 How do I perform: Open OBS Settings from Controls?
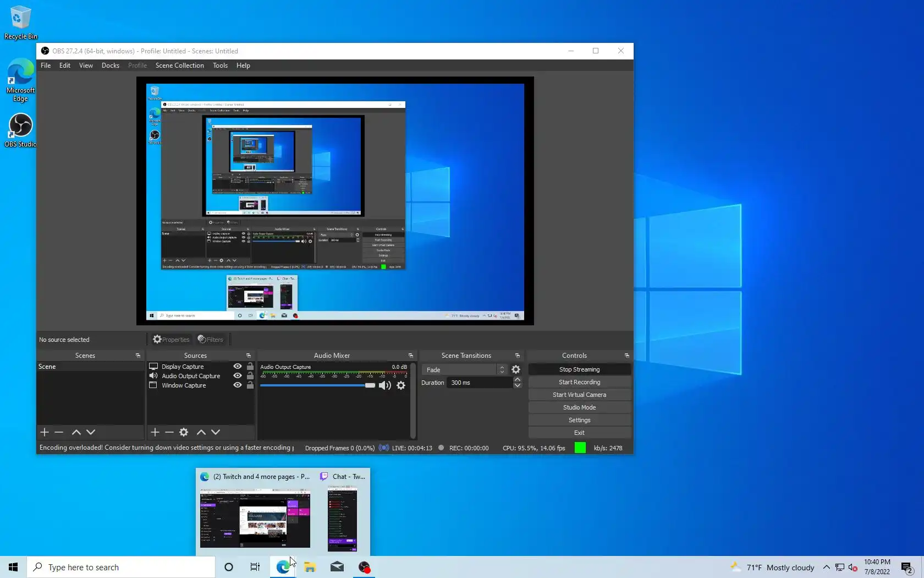(x=580, y=420)
